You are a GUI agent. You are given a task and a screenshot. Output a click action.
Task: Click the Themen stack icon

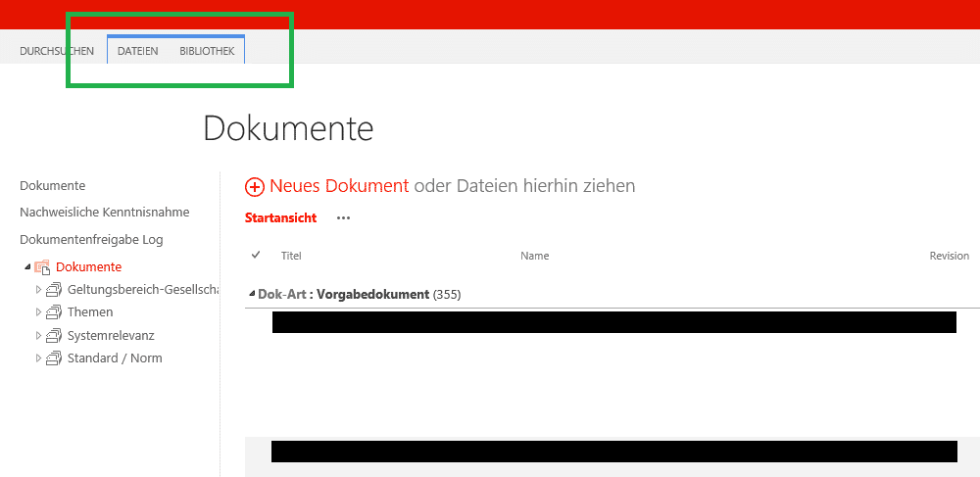coord(55,312)
